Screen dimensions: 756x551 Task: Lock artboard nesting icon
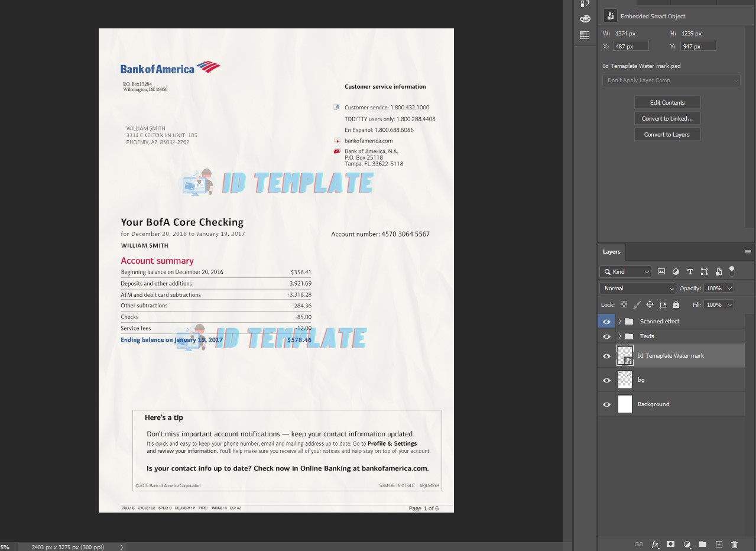[x=663, y=304]
